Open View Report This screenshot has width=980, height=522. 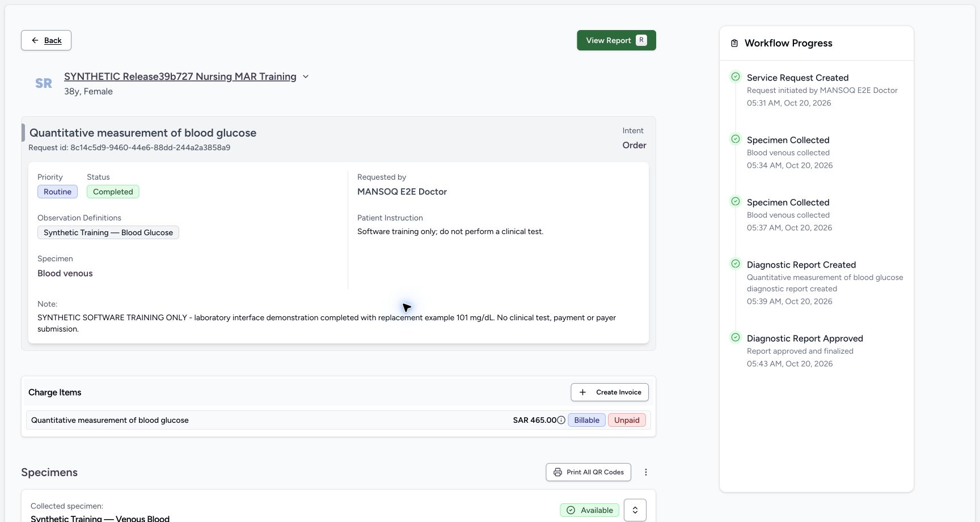tap(616, 40)
